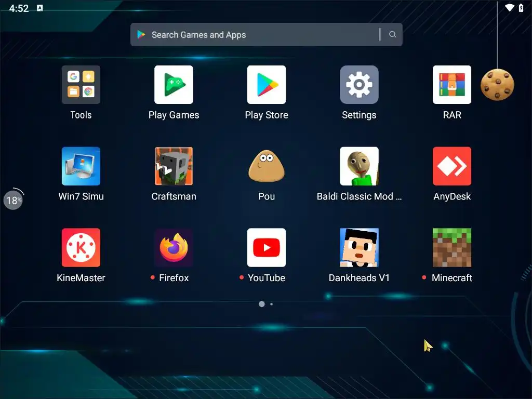
Task: Tap the 18% memory booster bubble
Action: coord(13,200)
